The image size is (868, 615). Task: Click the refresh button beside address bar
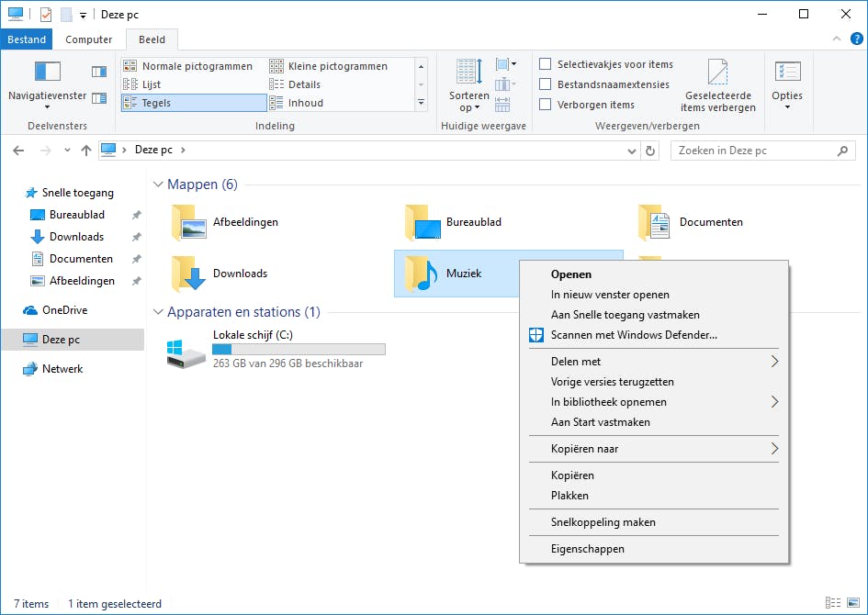tap(650, 151)
